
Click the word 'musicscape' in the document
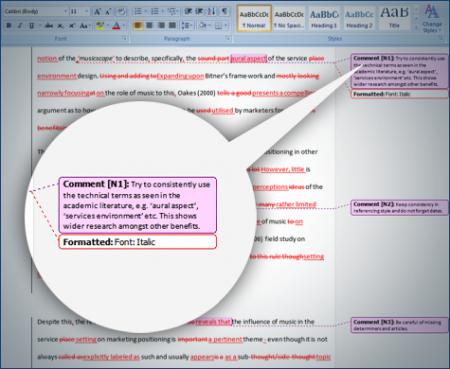click(96, 59)
